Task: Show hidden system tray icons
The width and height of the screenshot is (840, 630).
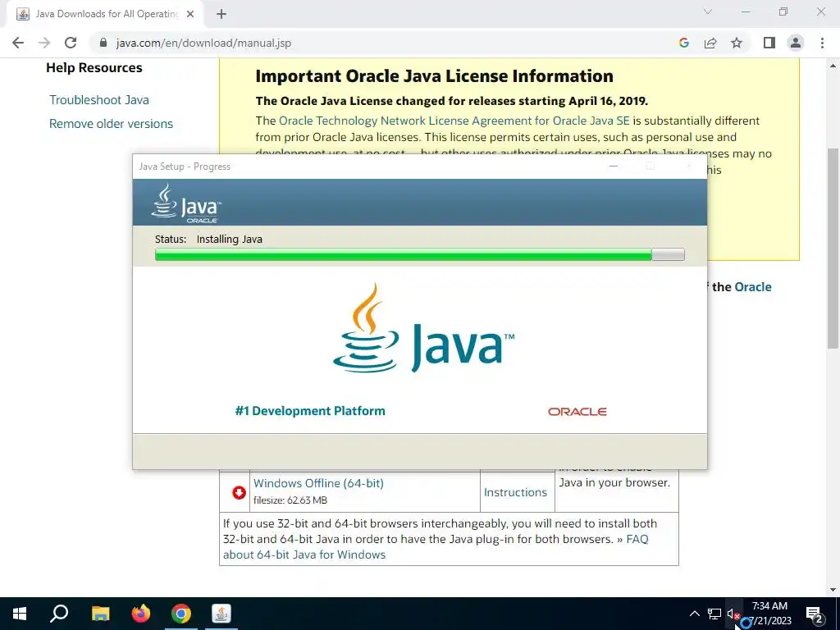Action: [x=694, y=614]
